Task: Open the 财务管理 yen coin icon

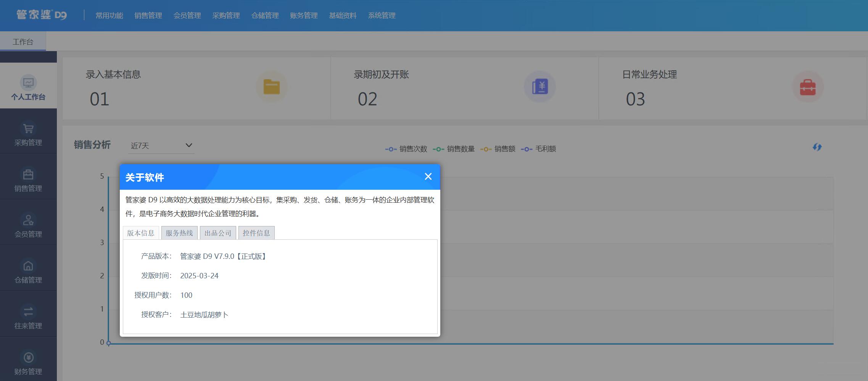Action: pyautogui.click(x=28, y=357)
